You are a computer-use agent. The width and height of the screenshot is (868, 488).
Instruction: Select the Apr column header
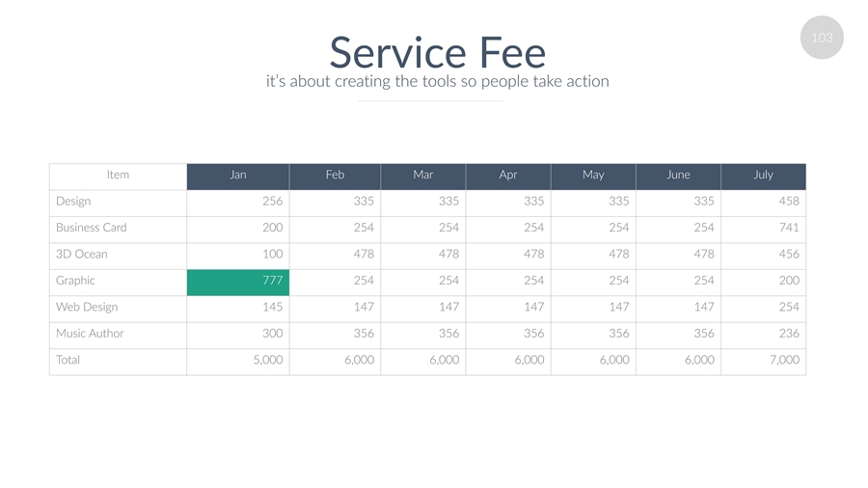coord(508,175)
